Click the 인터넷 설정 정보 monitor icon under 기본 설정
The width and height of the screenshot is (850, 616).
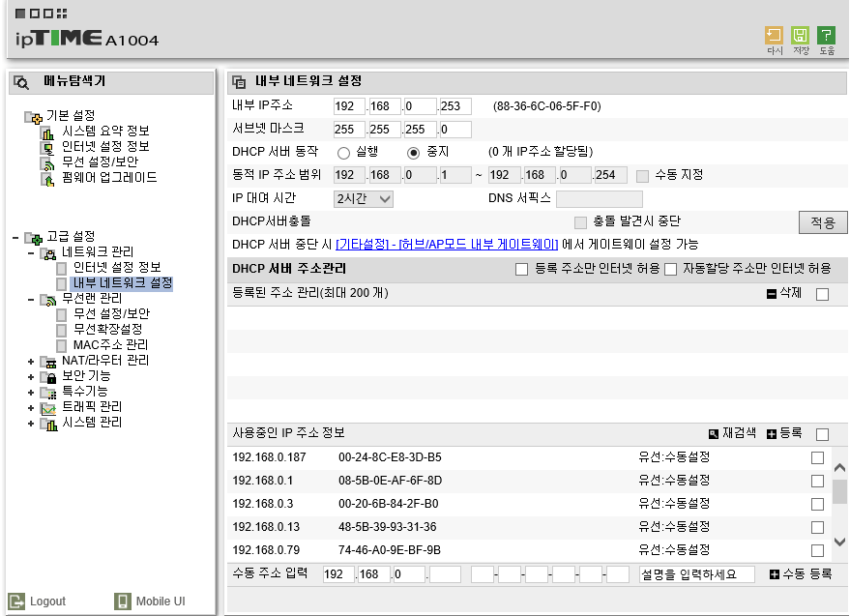tap(47, 148)
